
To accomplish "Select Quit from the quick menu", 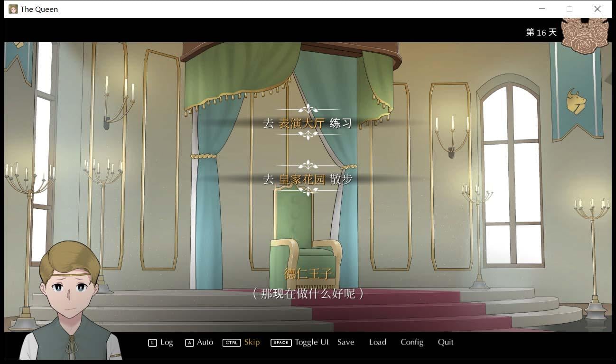I will tap(445, 342).
